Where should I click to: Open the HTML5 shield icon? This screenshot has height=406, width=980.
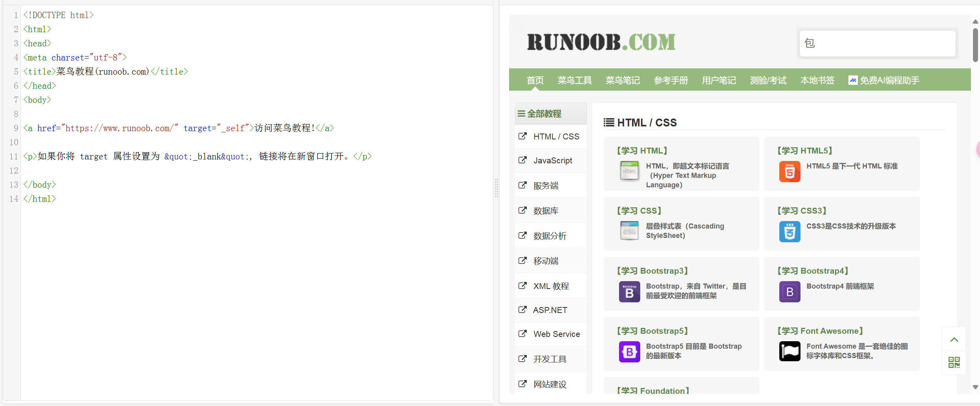[789, 172]
